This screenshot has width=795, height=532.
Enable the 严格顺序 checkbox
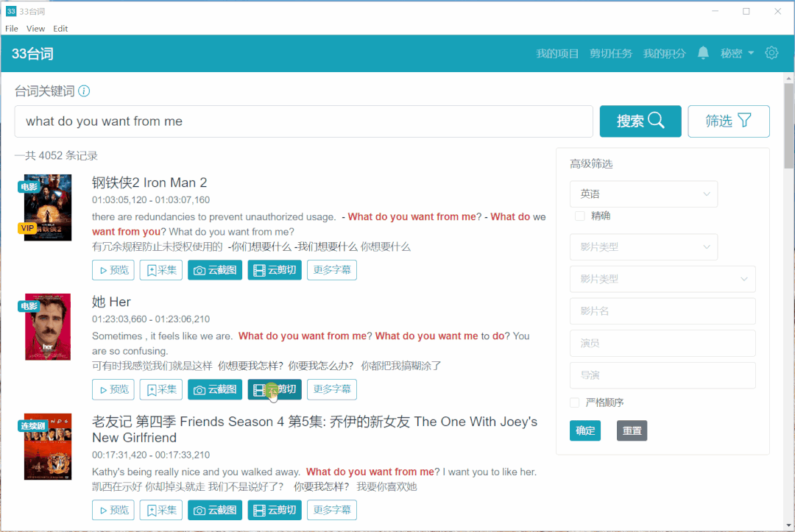[574, 402]
